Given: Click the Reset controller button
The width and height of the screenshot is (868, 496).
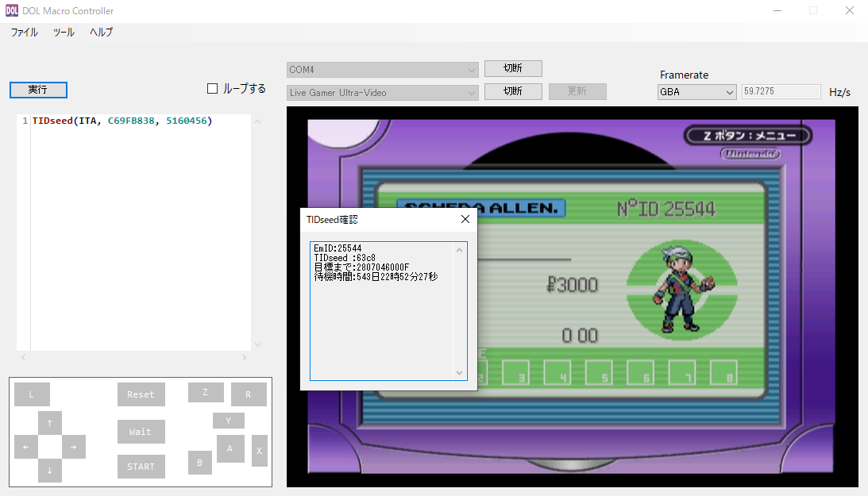Looking at the screenshot, I should [x=141, y=394].
